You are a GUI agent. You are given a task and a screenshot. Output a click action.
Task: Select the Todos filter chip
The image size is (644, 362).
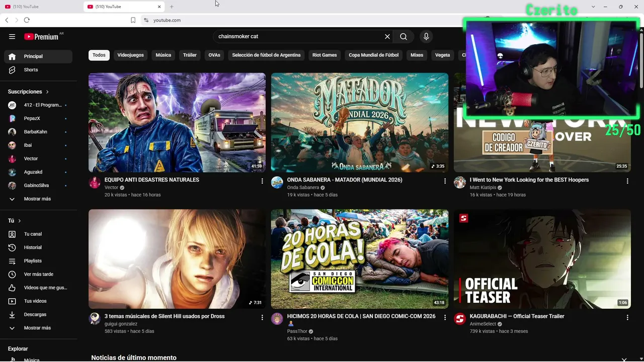click(x=99, y=55)
